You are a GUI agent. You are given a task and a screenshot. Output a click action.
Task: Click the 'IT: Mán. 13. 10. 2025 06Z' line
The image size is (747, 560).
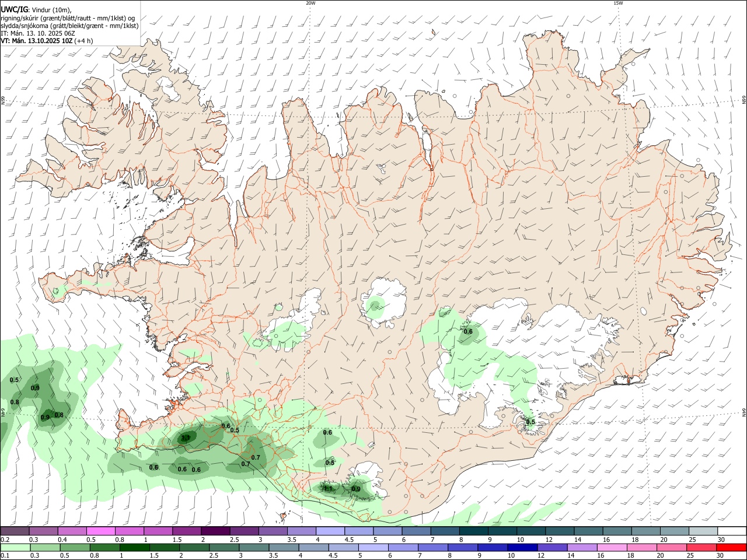[x=38, y=33]
